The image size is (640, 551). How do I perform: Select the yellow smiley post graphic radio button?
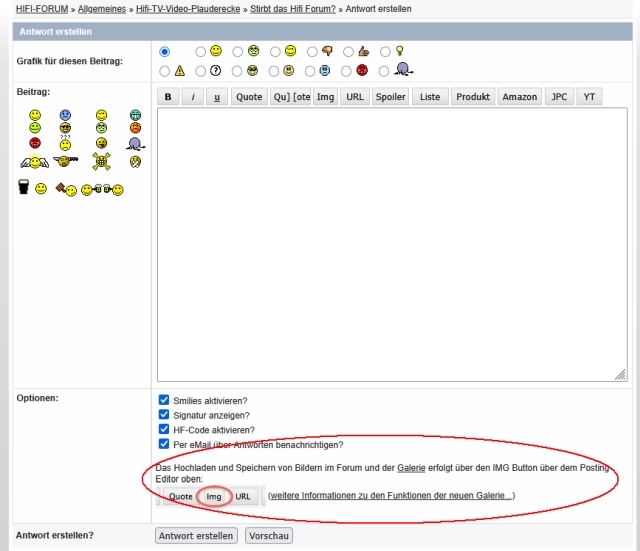point(200,52)
